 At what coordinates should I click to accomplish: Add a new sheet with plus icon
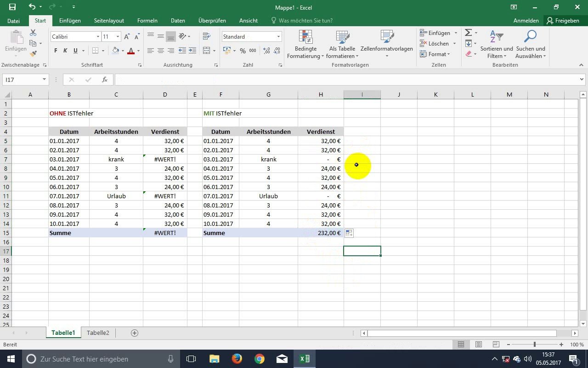coord(135,333)
